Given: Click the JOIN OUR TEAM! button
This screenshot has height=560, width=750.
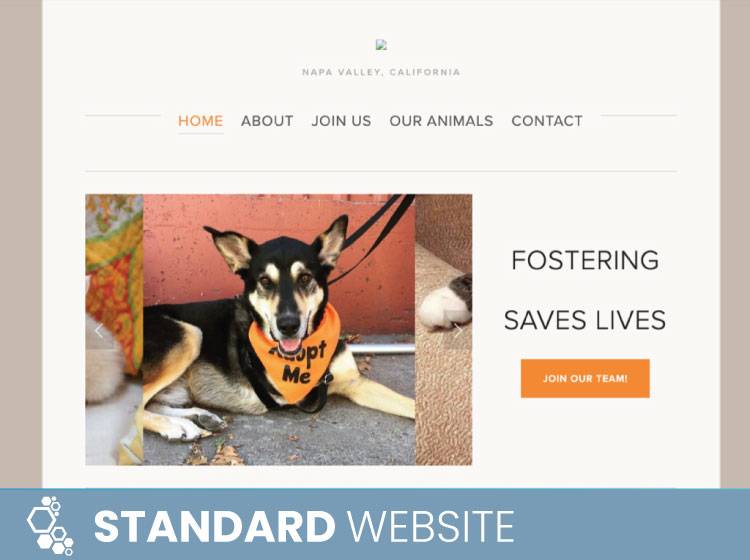Looking at the screenshot, I should [585, 378].
